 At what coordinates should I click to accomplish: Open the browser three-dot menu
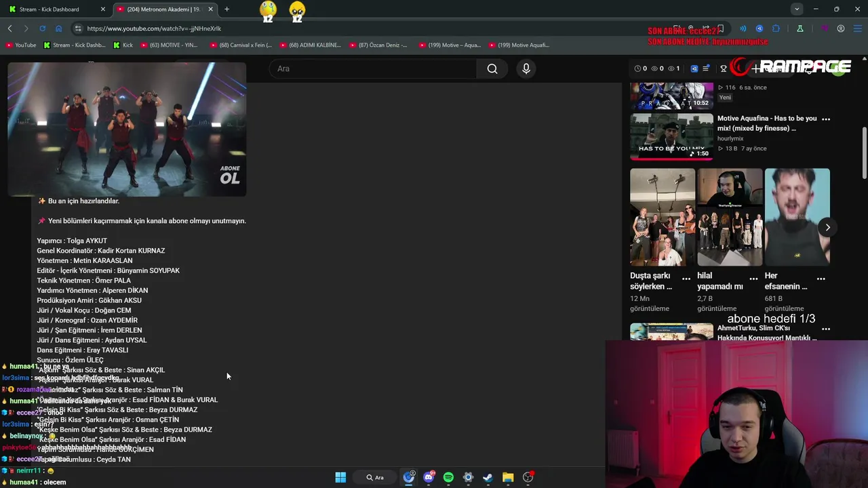858,28
